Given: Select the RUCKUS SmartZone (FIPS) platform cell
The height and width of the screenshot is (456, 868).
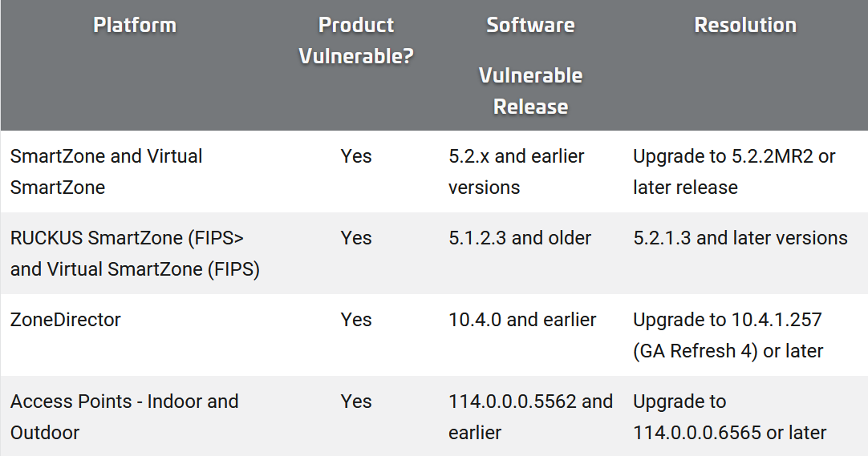Looking at the screenshot, I should point(135,253).
